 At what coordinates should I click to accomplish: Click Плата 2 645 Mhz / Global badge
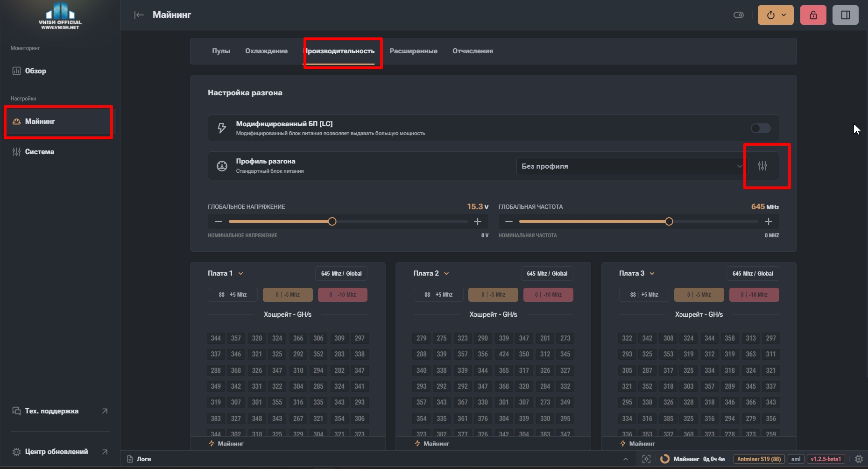click(547, 274)
